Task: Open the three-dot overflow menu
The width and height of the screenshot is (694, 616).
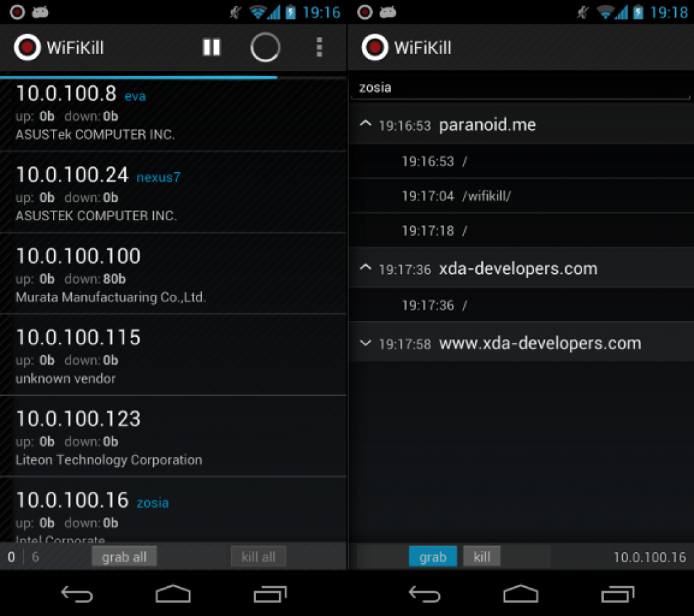Action: (319, 47)
